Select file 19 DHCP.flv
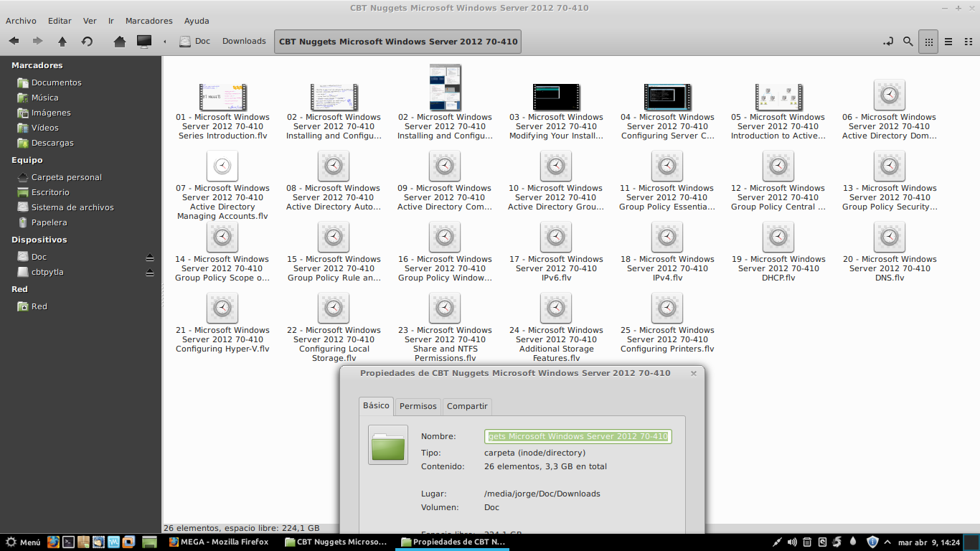980x551 pixels. [x=778, y=252]
